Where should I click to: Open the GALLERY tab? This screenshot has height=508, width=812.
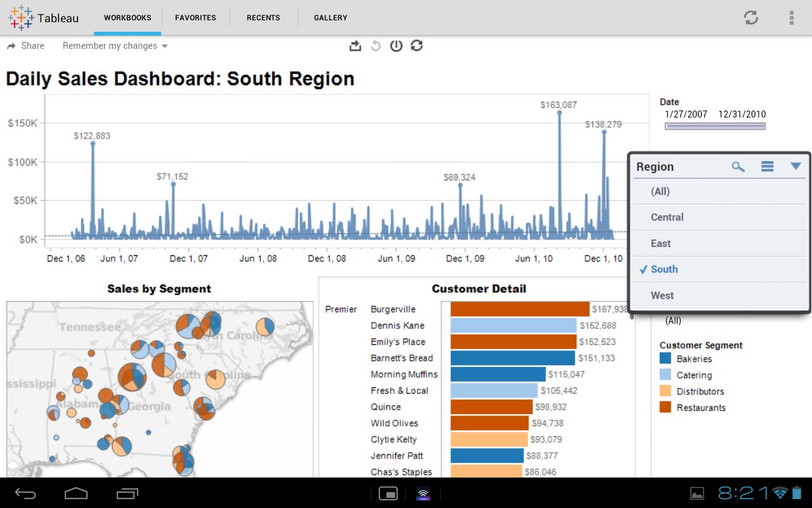(x=330, y=18)
